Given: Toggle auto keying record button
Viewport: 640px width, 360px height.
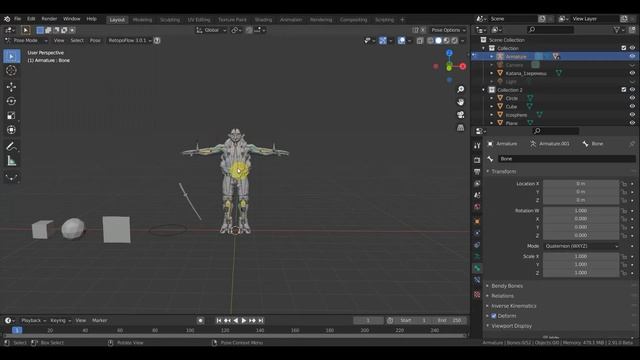Looking at the screenshot, I should coord(200,321).
